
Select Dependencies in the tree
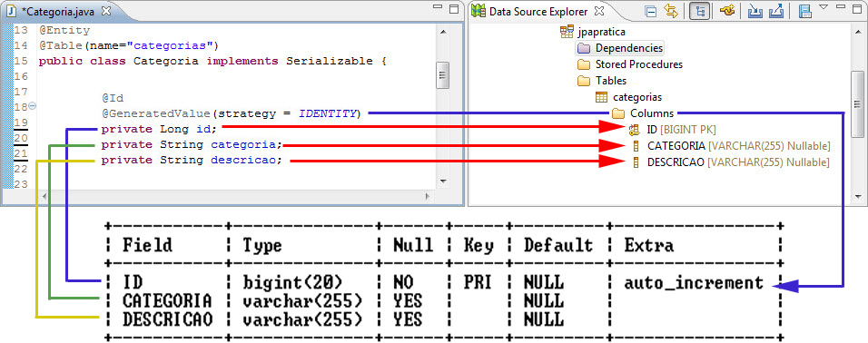pos(629,48)
